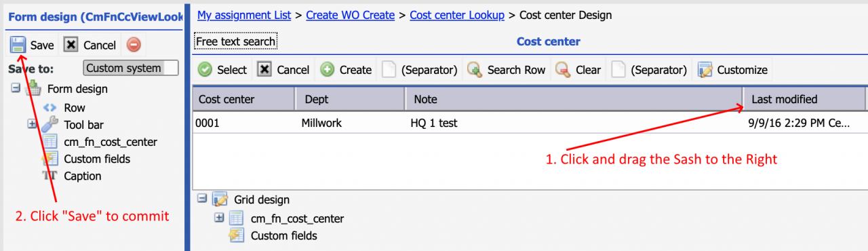The height and width of the screenshot is (251, 868).
Task: Select the Caption tree item label
Action: [83, 176]
